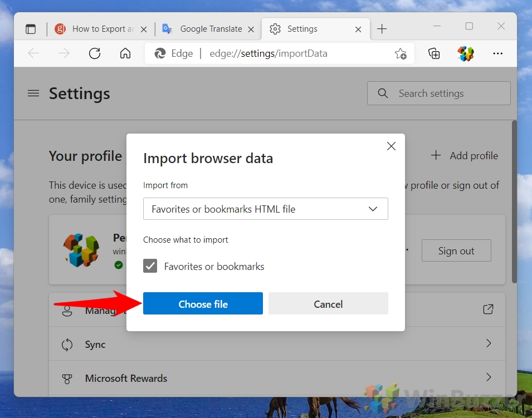Click the profile picture in the profile card
This screenshot has width=532, height=418.
coord(81,250)
